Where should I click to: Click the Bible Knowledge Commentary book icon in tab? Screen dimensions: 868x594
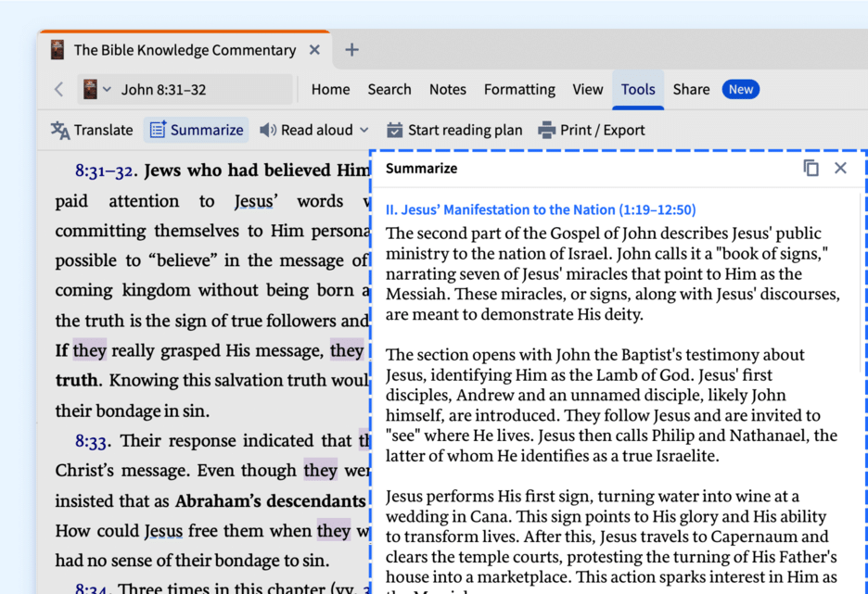coord(57,50)
